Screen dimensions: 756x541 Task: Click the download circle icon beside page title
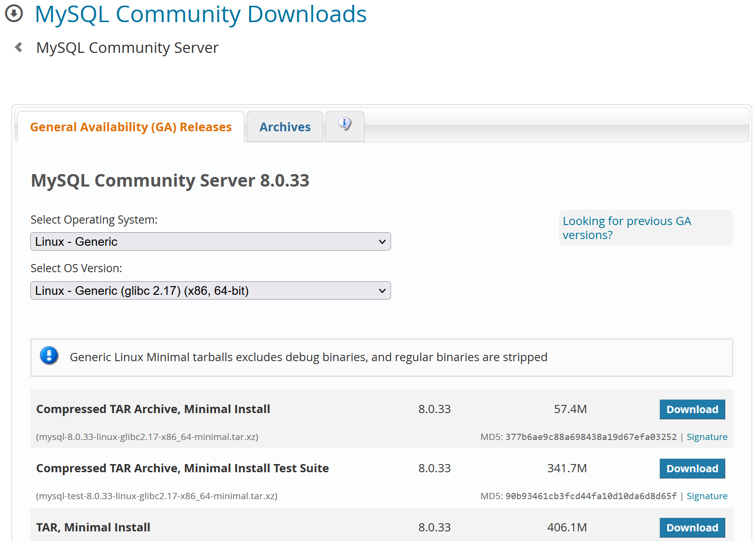click(x=14, y=13)
